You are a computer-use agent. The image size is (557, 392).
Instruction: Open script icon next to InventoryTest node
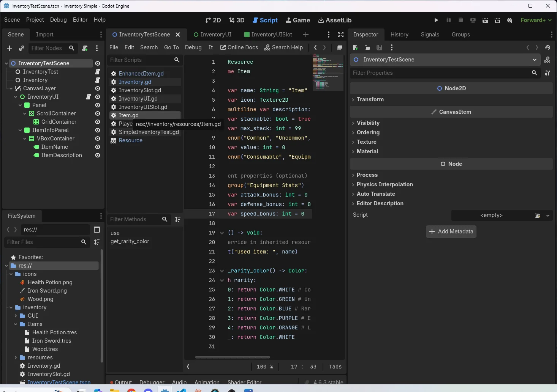coord(98,72)
